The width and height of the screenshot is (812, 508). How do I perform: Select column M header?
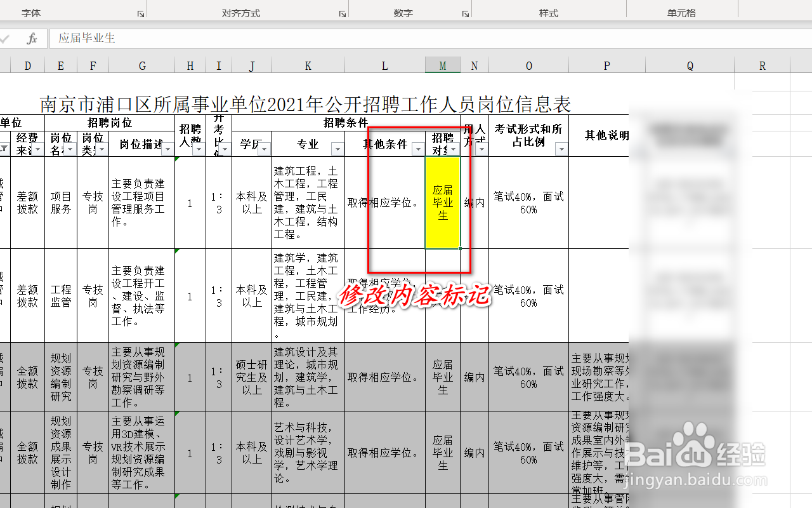click(443, 65)
